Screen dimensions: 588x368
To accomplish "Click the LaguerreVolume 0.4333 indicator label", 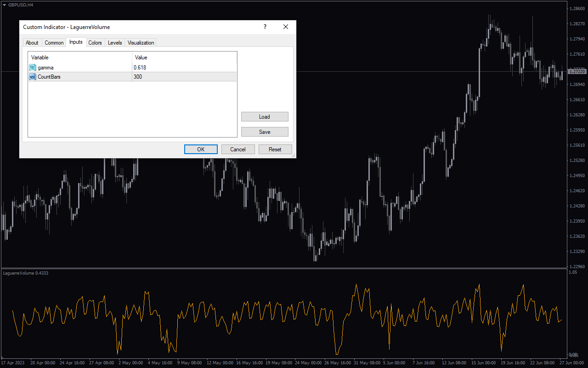I will tap(26, 273).
